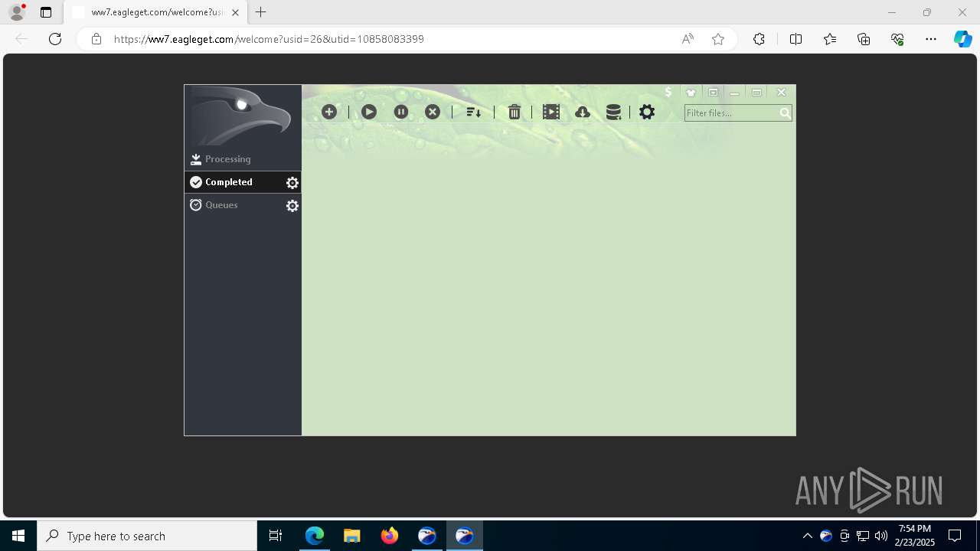Open a new browser tab
This screenshot has height=551, width=980.
261,12
